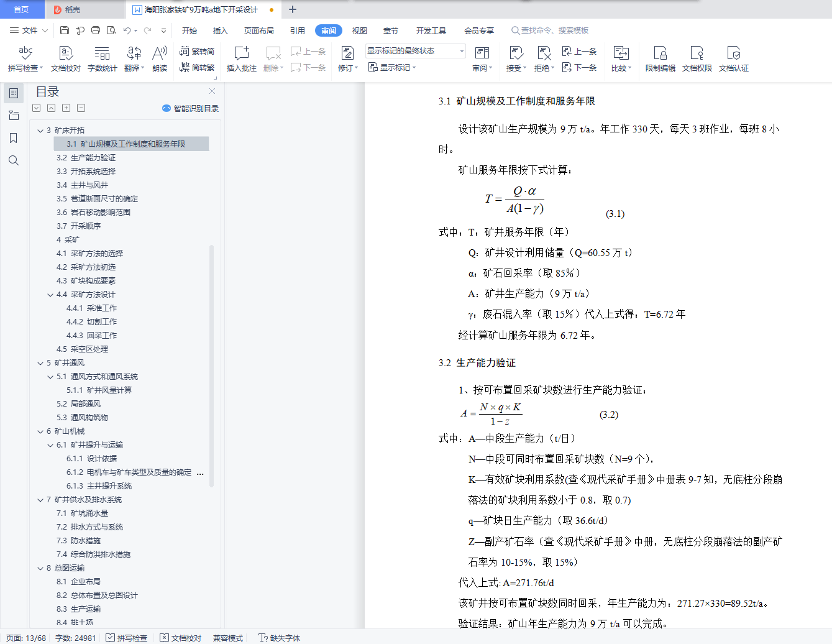Click the outline pane vertical scrollbar
The image size is (832, 644).
[x=211, y=366]
